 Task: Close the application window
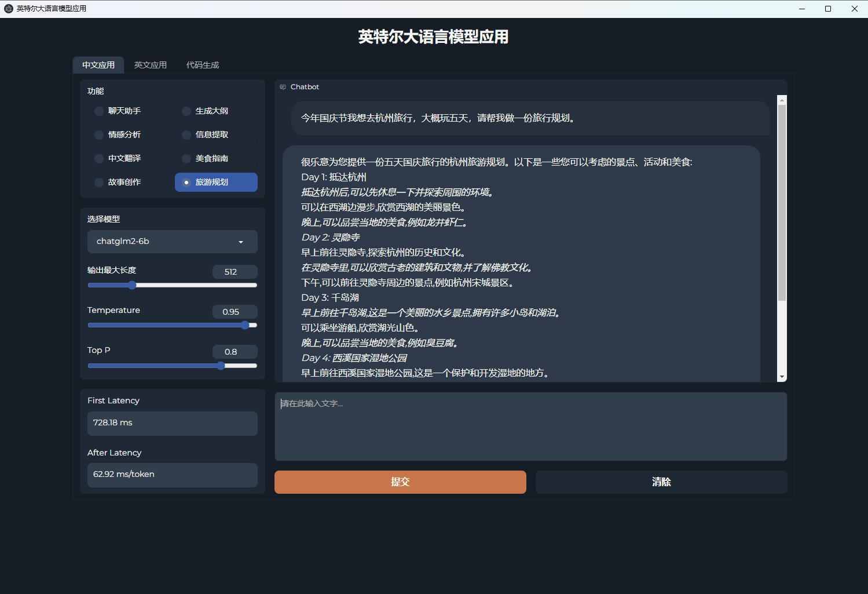coord(855,9)
